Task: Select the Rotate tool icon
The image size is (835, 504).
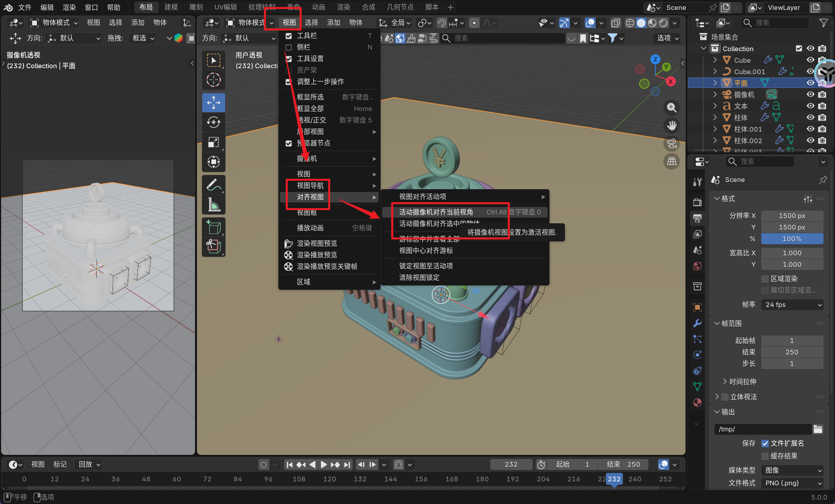Action: pos(213,122)
